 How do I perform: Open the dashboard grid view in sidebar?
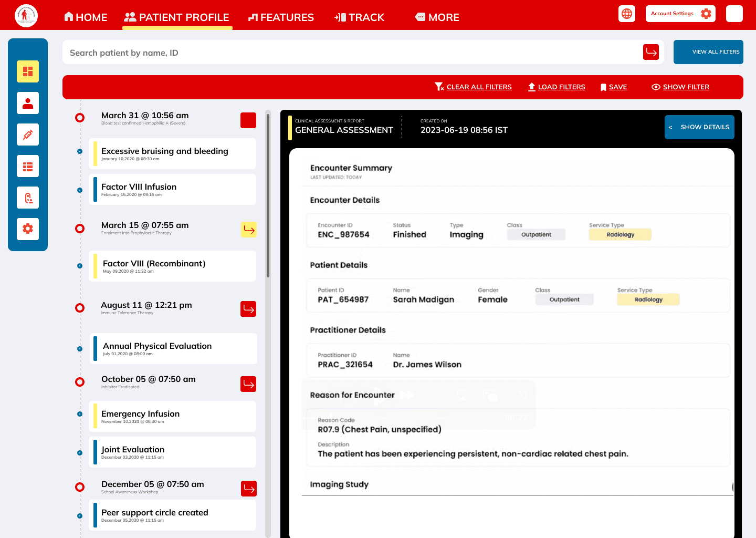click(x=28, y=71)
